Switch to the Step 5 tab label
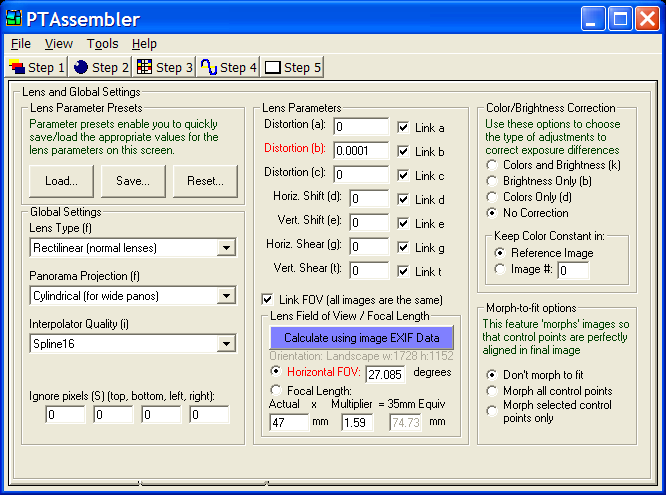 coord(302,67)
